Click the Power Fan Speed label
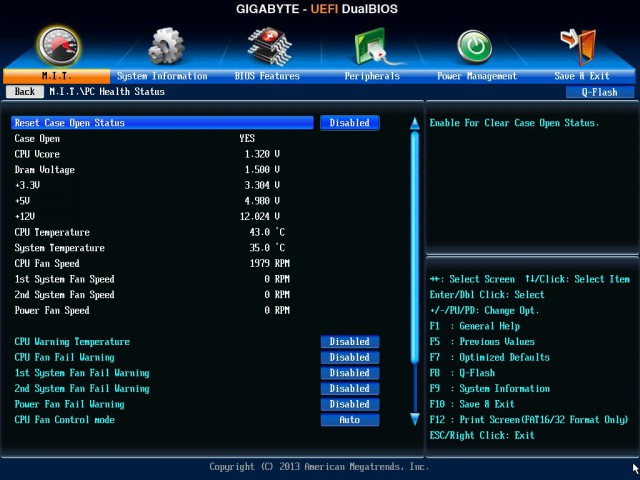The width and height of the screenshot is (640, 480). pyautogui.click(x=52, y=310)
